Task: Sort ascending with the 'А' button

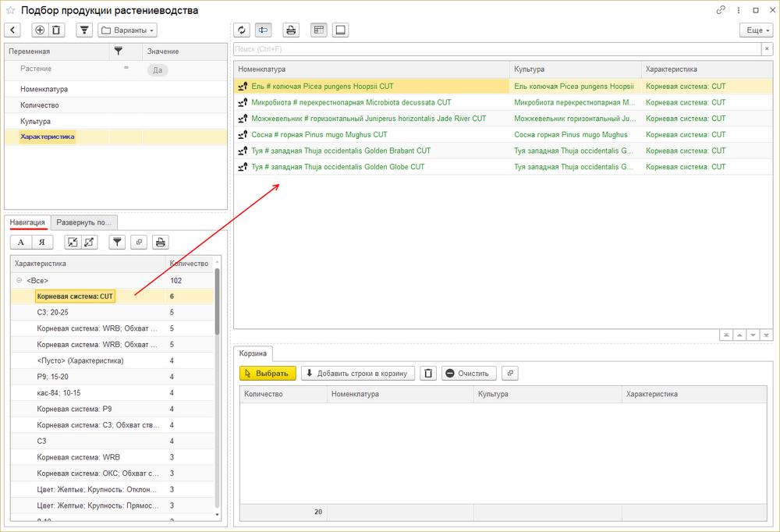Action: [21, 242]
